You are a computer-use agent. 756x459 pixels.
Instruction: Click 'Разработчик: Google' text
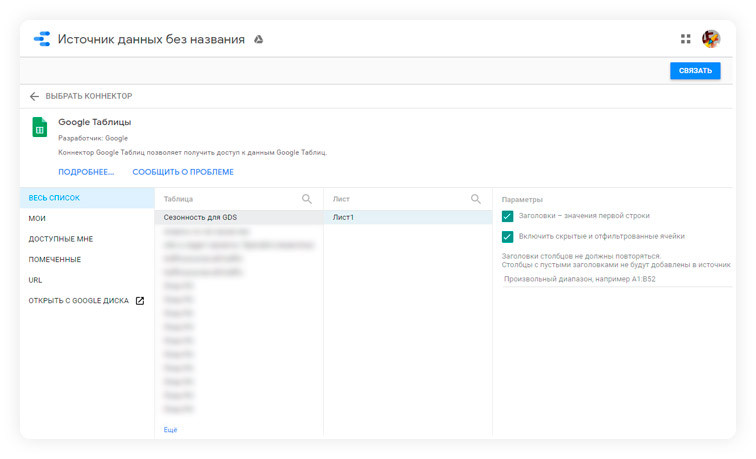coord(93,138)
